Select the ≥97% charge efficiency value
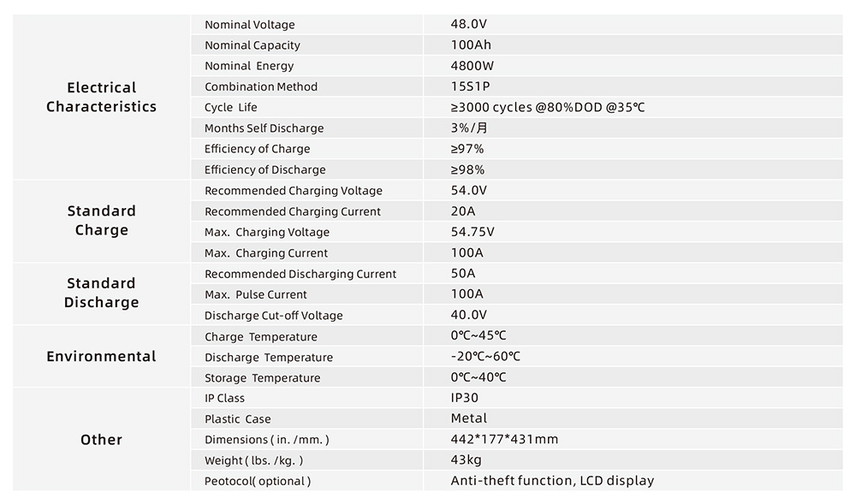The image size is (856, 504). pos(467,149)
